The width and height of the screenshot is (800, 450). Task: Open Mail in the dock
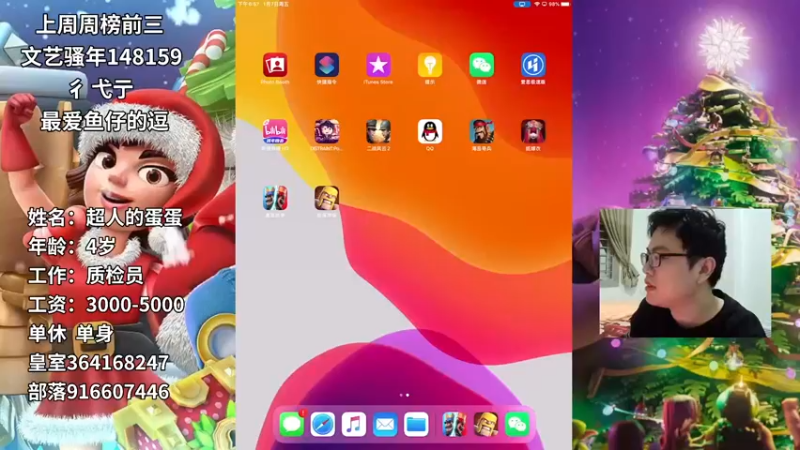[x=385, y=424]
